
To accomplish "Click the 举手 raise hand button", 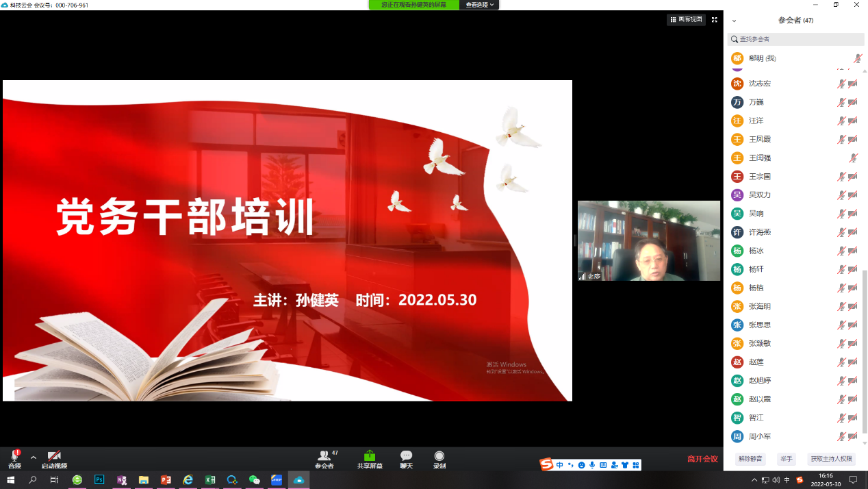I will [787, 459].
